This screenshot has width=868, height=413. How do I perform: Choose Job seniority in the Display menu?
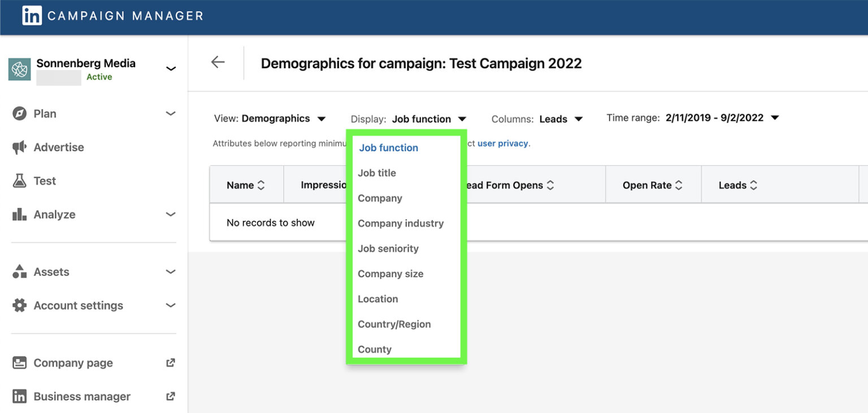coord(388,249)
